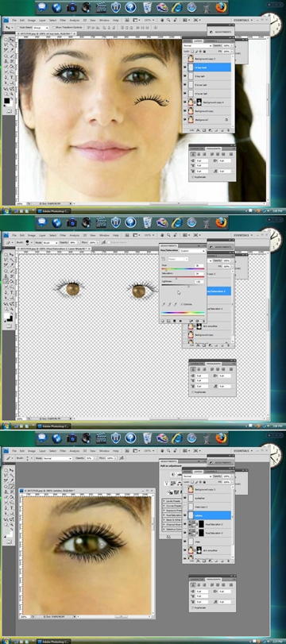Switch to PARAGRAPH tab in middle screenshot
Screen dimensions: 286x644
pyautogui.click(x=214, y=364)
